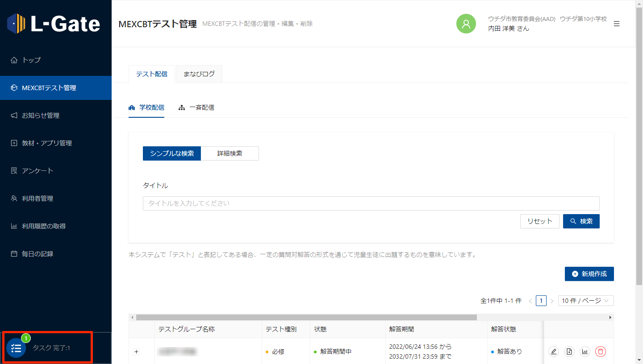
Task: Click the green user avatar icon
Action: coord(466,24)
